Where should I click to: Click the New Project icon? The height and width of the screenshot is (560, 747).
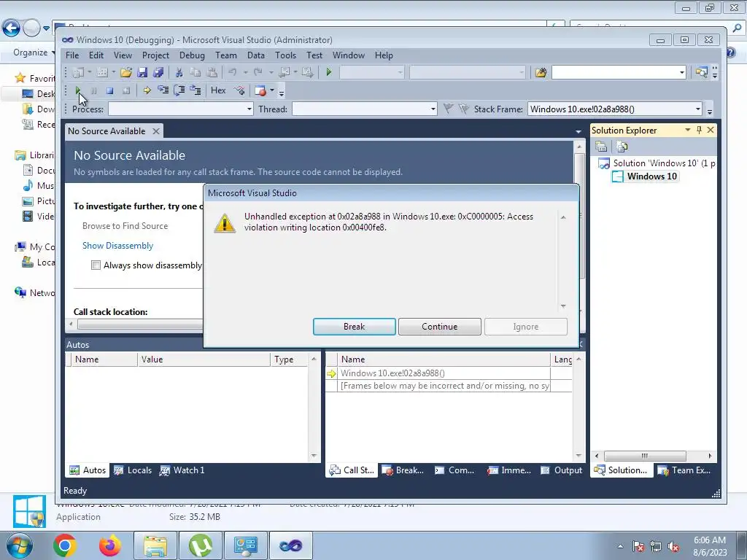pos(77,72)
